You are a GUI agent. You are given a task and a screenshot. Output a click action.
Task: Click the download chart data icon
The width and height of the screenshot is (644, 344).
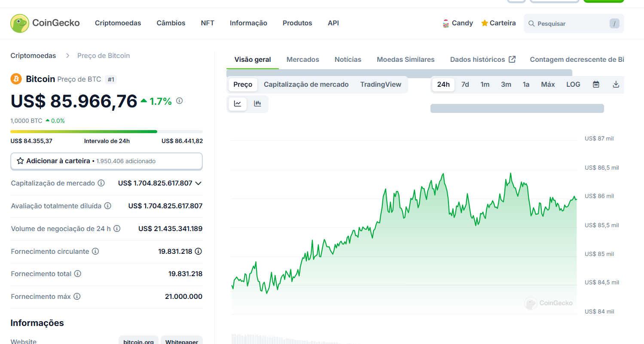coord(616,85)
